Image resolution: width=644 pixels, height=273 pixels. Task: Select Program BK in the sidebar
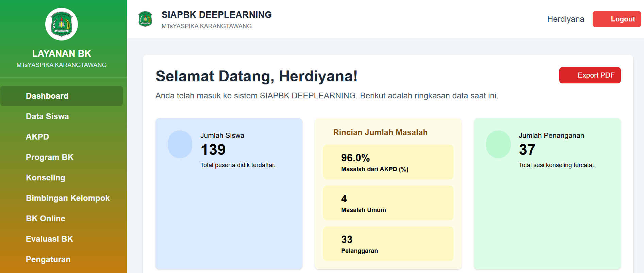62,157
